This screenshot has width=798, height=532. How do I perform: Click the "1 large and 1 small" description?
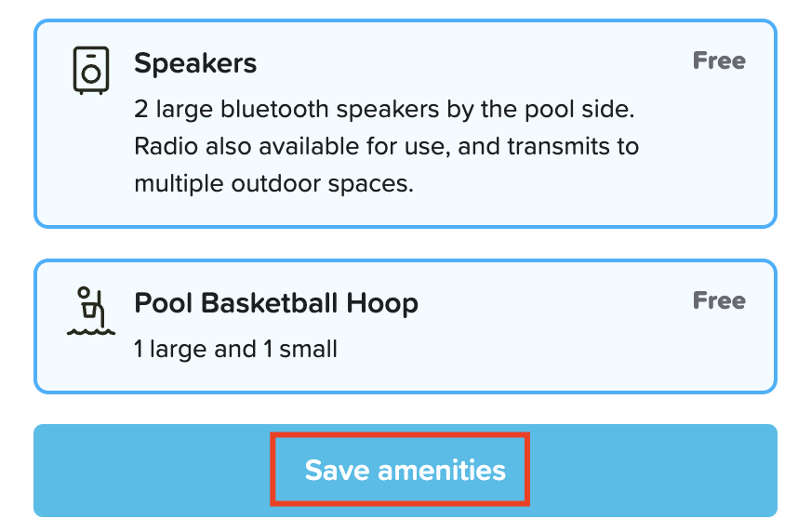[x=235, y=350]
